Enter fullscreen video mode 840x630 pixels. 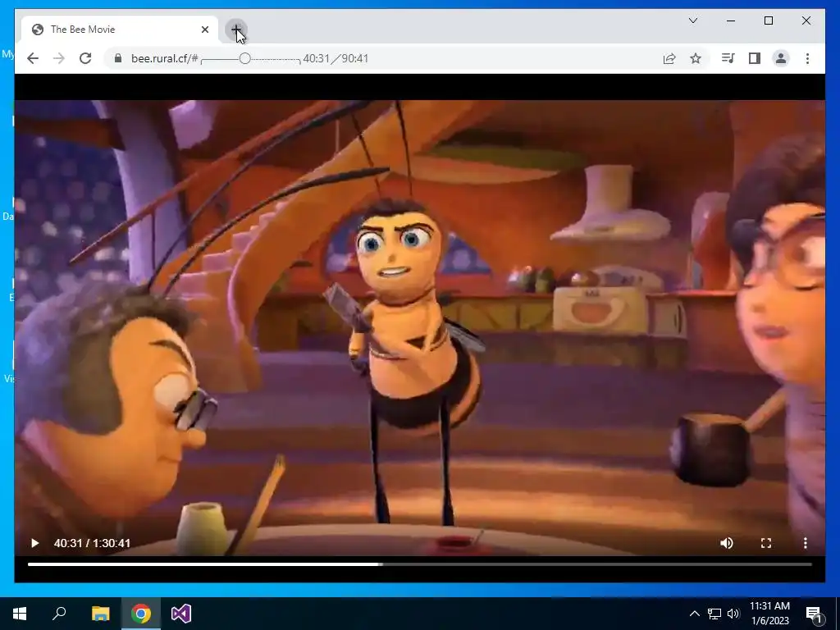pos(766,543)
